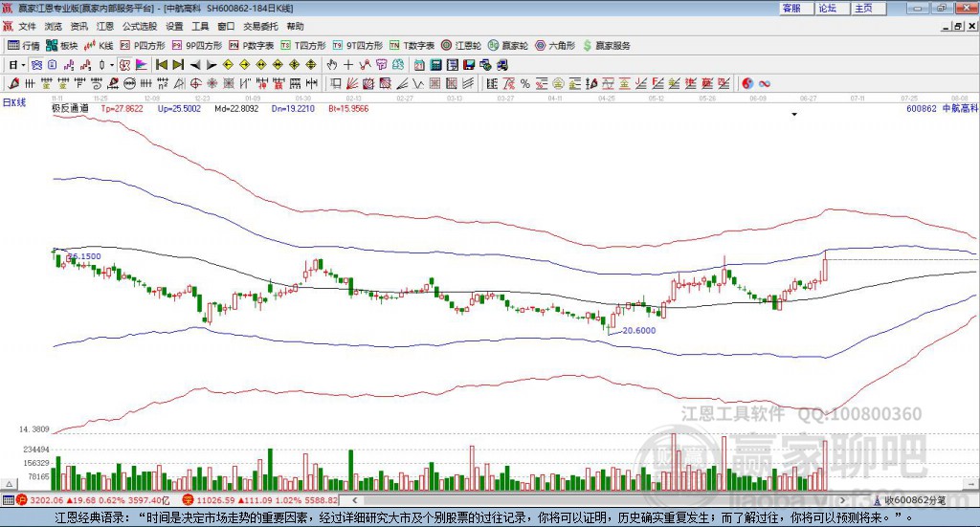Launch the 赢家轮 wheel tool
The image size is (980, 527).
click(508, 46)
